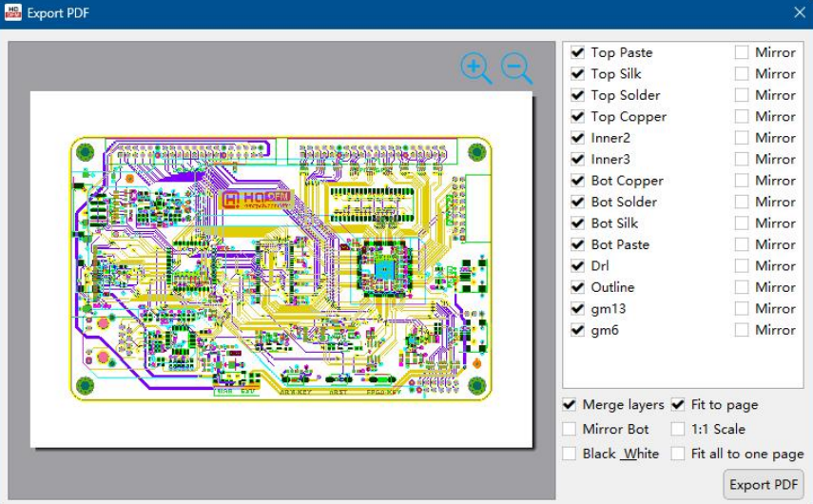Close the Export PDF dialog
This screenshot has height=504, width=813.
point(799,12)
